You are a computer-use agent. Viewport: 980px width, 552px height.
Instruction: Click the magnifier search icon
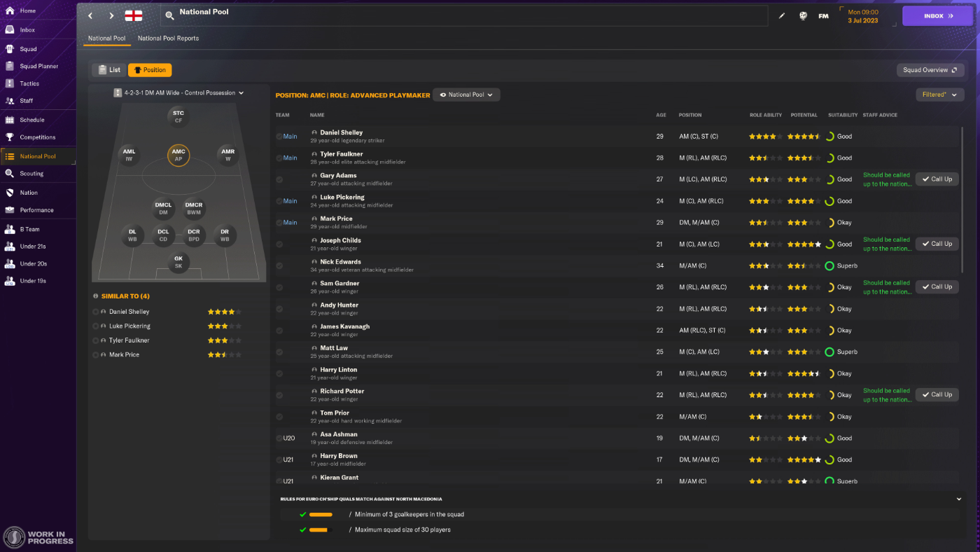(x=170, y=15)
